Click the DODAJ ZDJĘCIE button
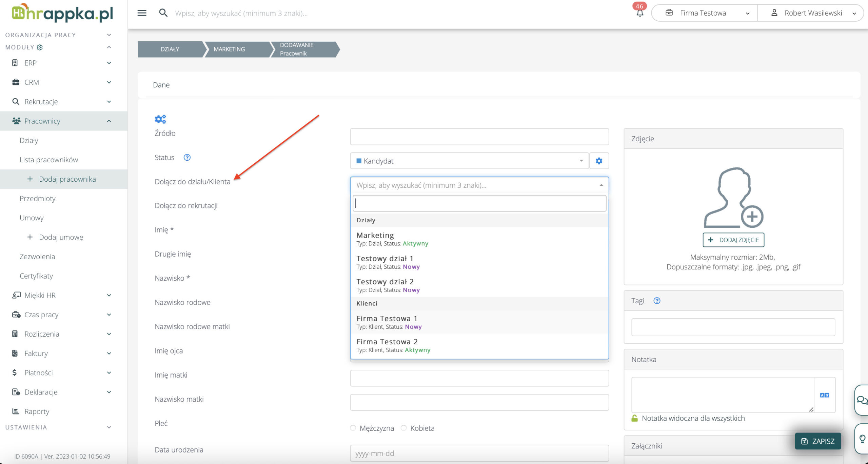The height and width of the screenshot is (464, 868). [x=733, y=240]
